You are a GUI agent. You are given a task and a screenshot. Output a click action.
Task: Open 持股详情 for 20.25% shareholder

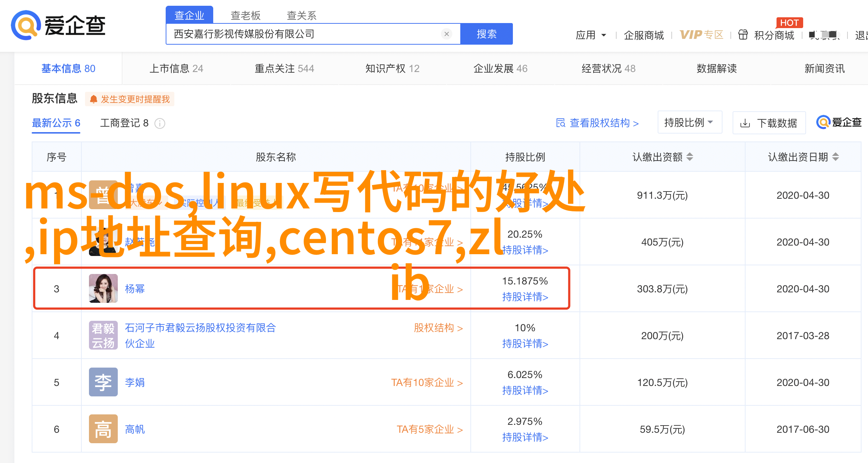(525, 250)
